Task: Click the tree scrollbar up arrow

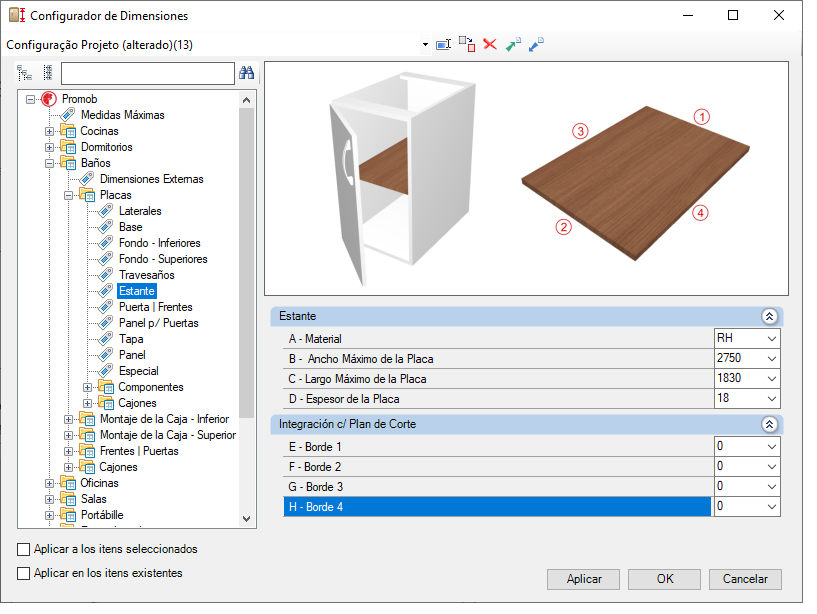Action: pos(246,100)
